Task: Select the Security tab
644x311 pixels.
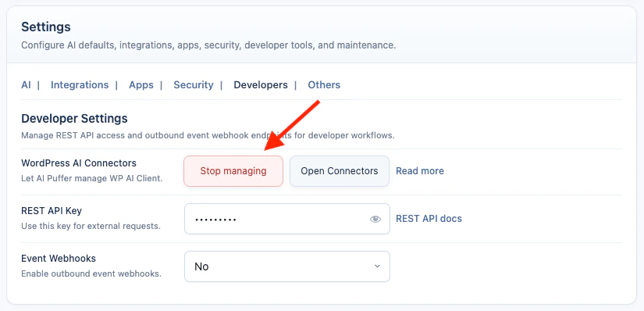Action: pos(194,84)
